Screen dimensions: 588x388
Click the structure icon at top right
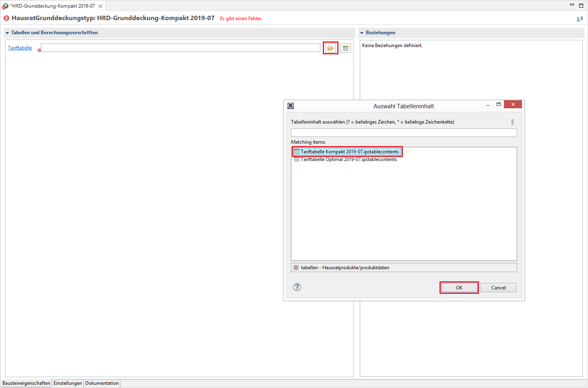pos(580,19)
